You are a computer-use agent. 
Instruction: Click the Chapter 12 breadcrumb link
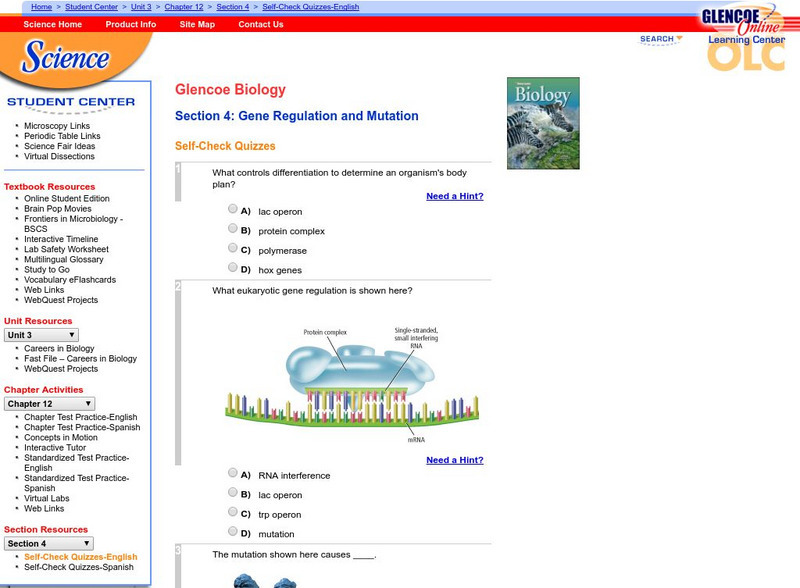(x=184, y=7)
